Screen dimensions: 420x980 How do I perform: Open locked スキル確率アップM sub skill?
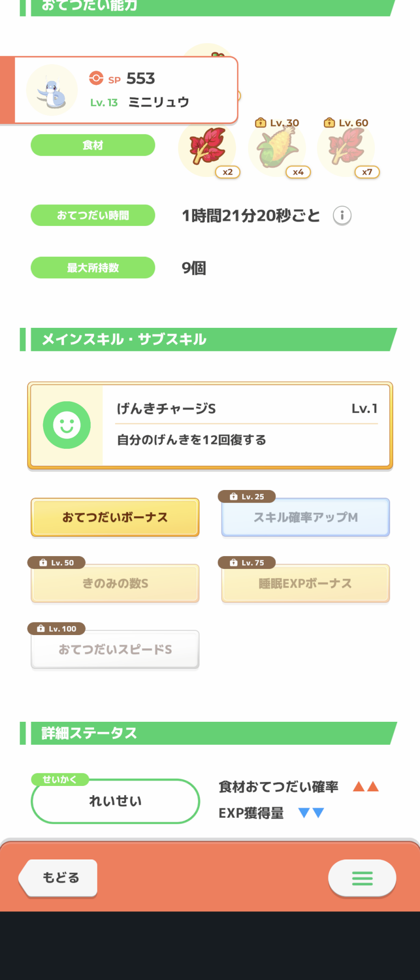pyautogui.click(x=305, y=517)
